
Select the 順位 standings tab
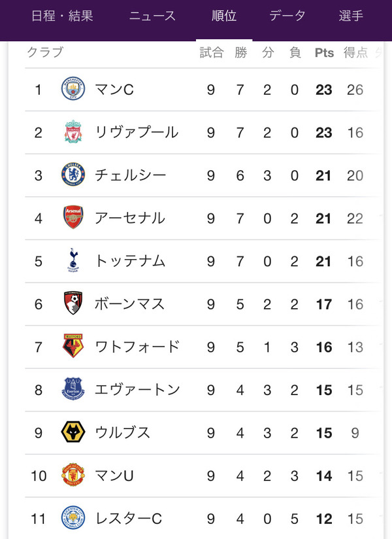(224, 16)
